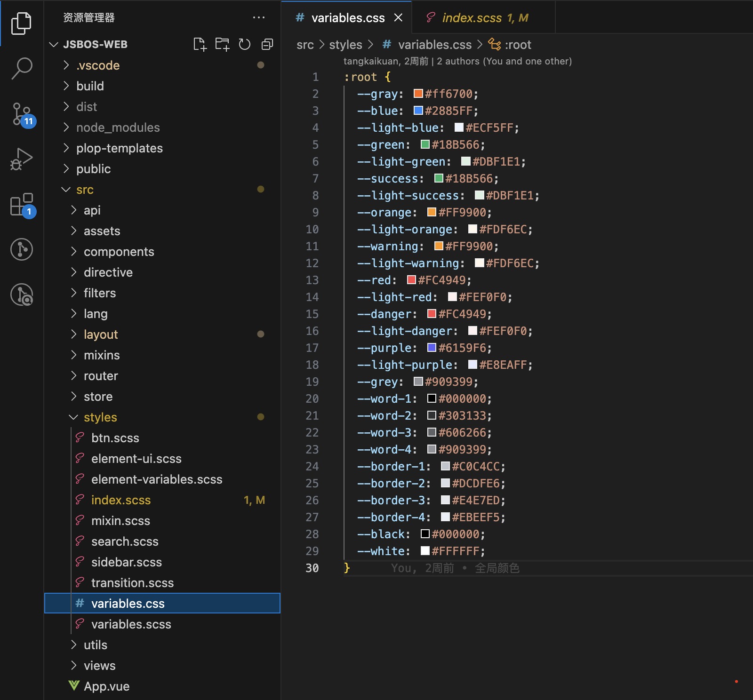Collapse the src folder

85,190
